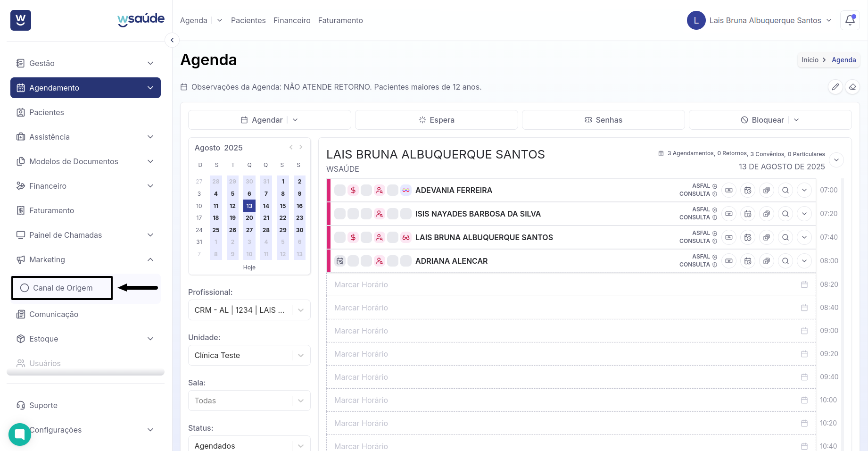Viewport: 868px width, 451px height.
Task: Expand agenda summary header chevron
Action: coord(836,160)
